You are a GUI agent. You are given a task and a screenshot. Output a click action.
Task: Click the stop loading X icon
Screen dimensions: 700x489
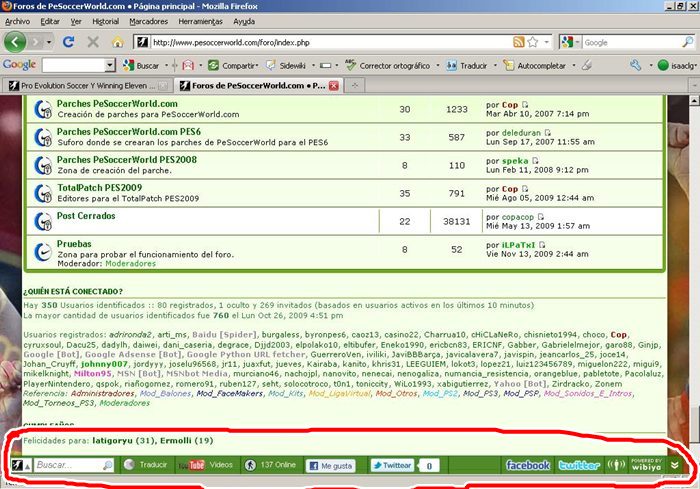point(93,42)
